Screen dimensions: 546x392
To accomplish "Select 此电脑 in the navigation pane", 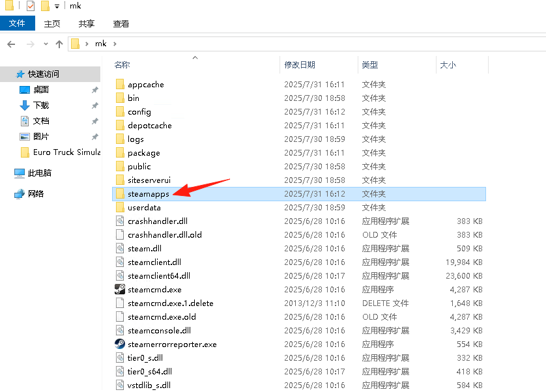I will [39, 173].
